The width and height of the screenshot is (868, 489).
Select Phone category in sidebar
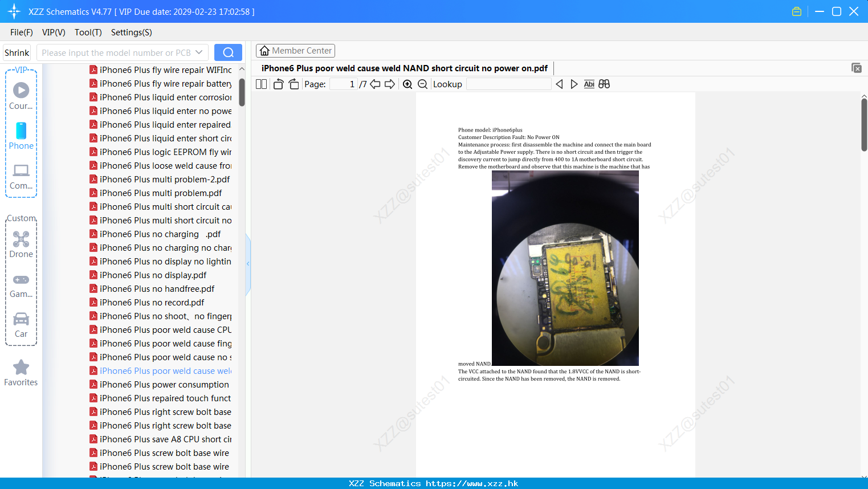[21, 136]
